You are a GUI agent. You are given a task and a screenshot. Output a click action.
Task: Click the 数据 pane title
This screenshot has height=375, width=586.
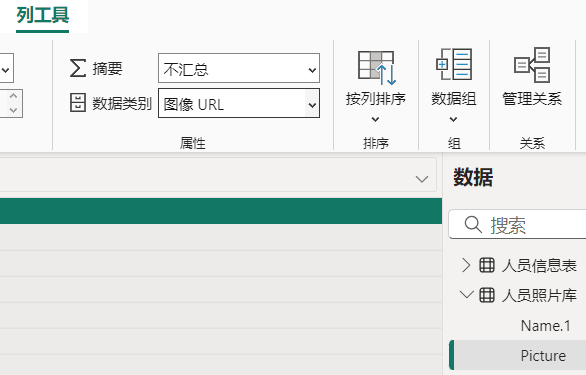point(473,177)
